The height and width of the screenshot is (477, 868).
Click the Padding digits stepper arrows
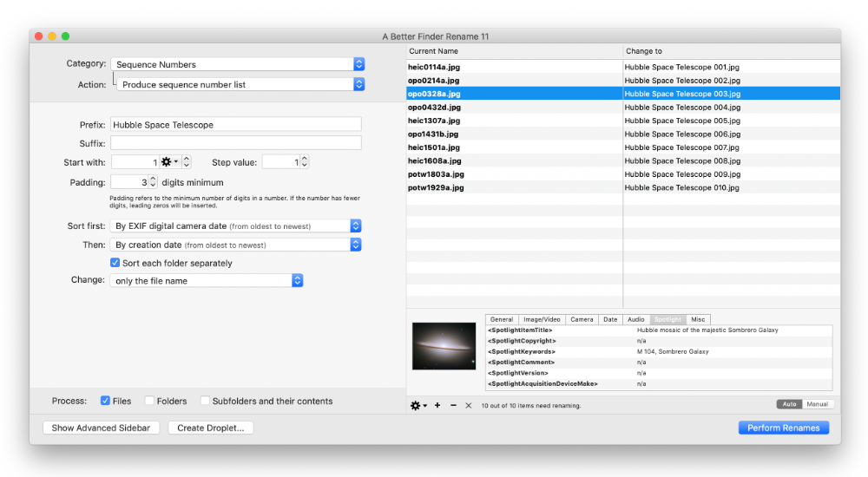153,182
